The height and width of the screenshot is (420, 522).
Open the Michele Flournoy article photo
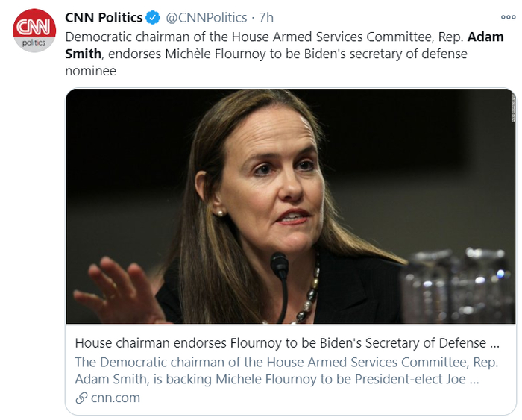pyautogui.click(x=290, y=206)
